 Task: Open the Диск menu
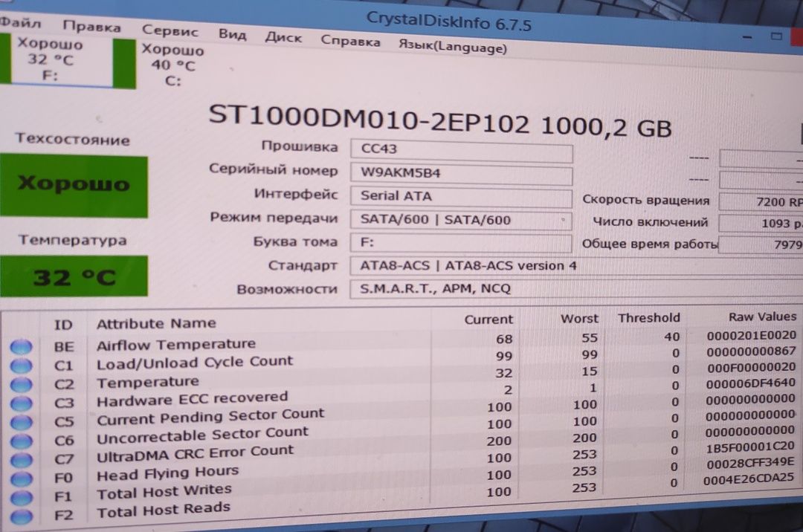point(283,38)
